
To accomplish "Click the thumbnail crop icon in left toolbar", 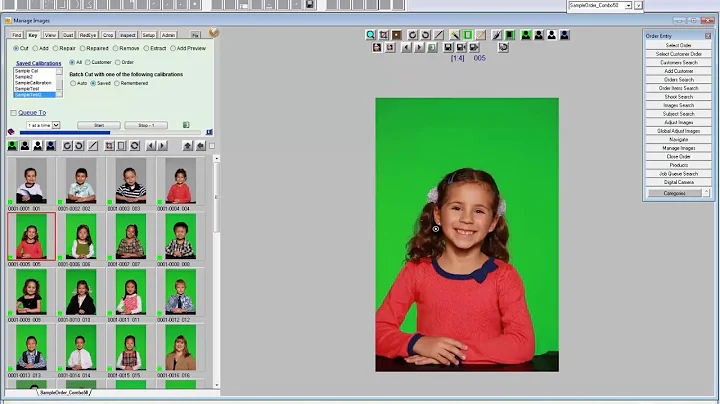I will tap(109, 146).
